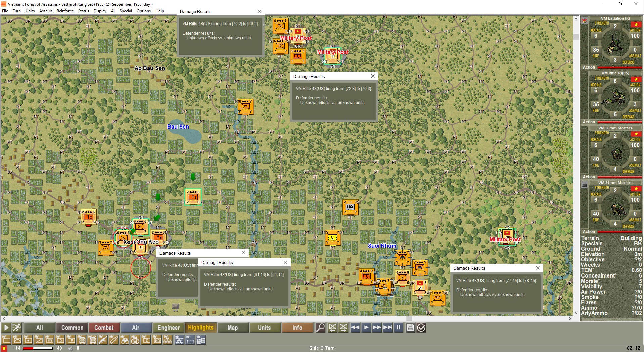
Task: Switch to the Engineer toolbar tab
Action: 169,328
